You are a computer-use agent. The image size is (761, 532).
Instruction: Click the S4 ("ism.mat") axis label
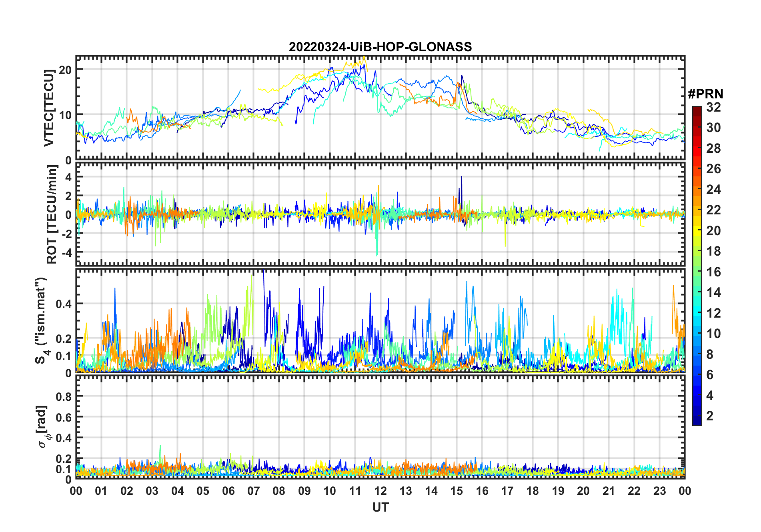[41, 320]
